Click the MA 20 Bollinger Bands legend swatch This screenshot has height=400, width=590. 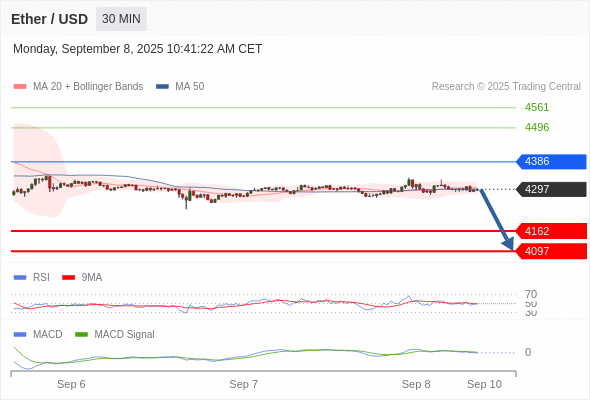20,87
